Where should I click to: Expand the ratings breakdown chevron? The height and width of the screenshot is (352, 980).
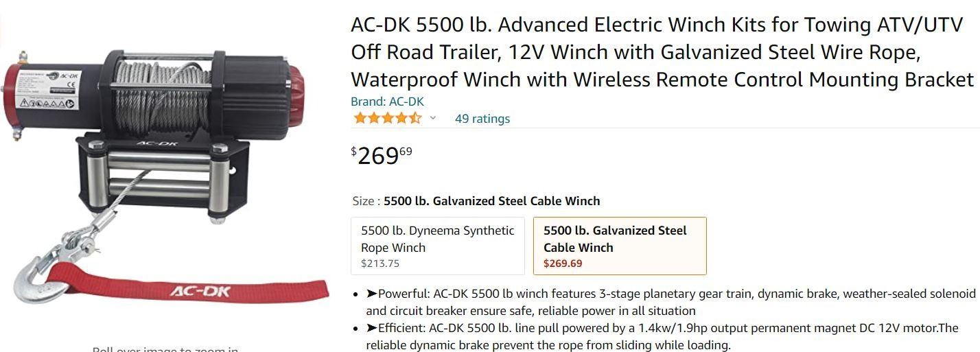point(433,118)
